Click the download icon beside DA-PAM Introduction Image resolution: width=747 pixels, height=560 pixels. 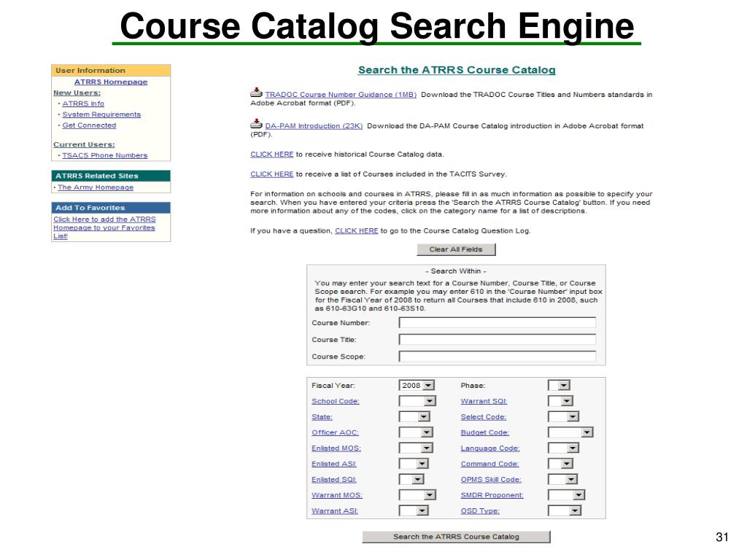[256, 124]
